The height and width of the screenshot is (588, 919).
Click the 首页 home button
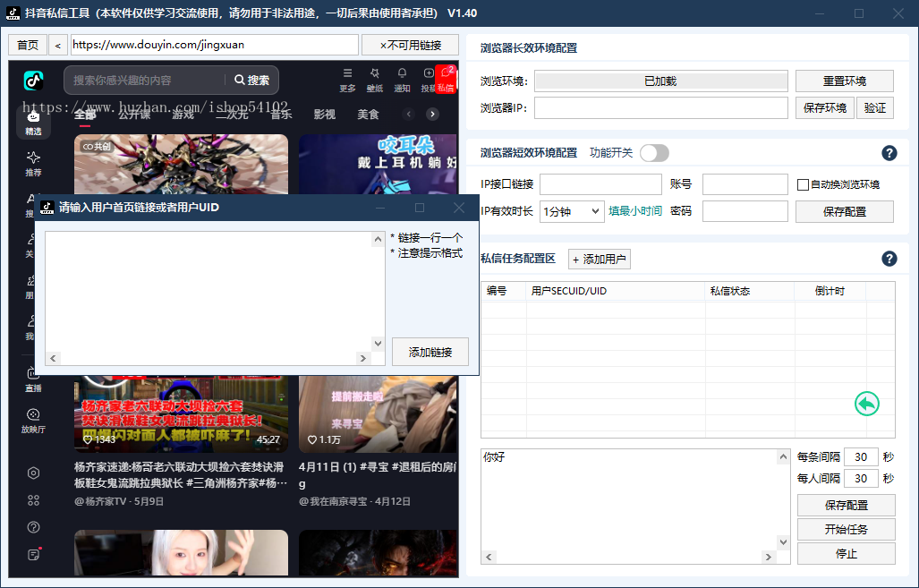coord(28,45)
